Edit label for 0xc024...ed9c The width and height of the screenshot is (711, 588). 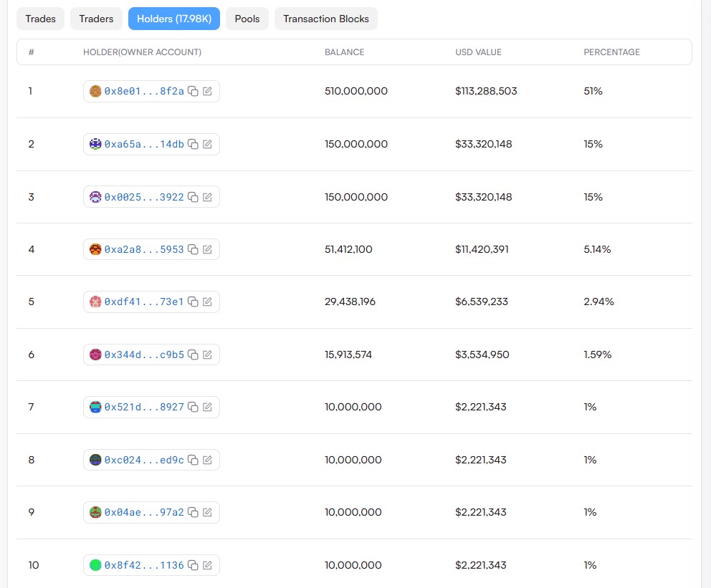[207, 460]
